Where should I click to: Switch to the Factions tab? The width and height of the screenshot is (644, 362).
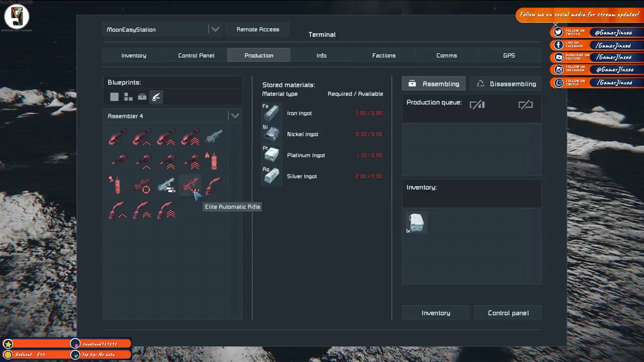click(x=384, y=55)
